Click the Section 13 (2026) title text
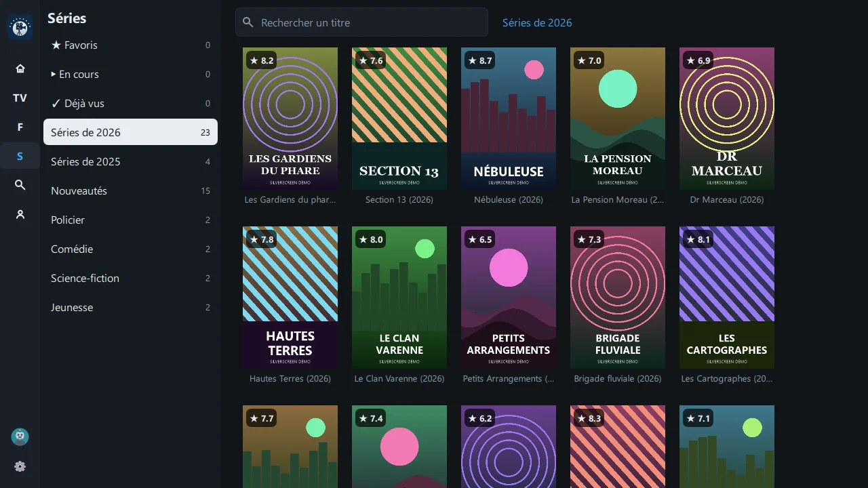 pyautogui.click(x=399, y=200)
